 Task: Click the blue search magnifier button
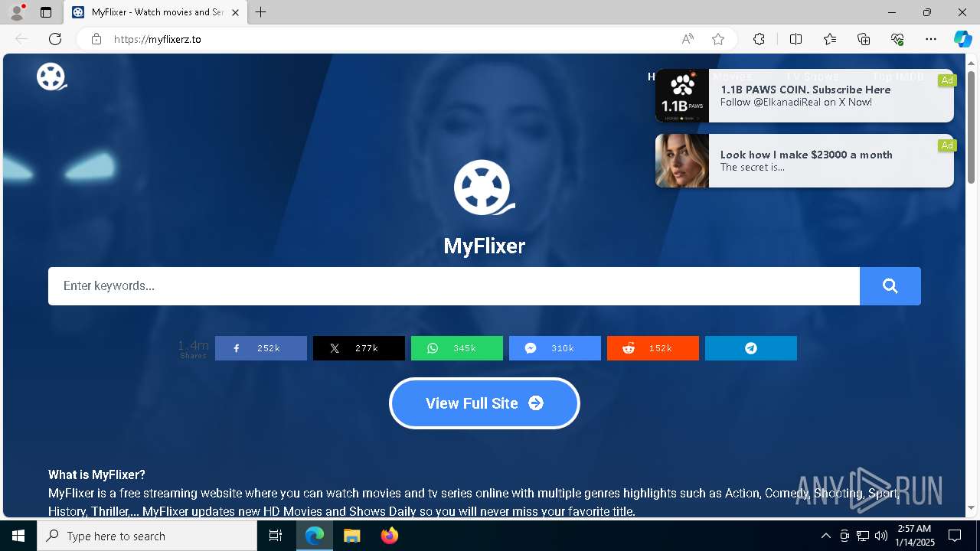click(890, 286)
